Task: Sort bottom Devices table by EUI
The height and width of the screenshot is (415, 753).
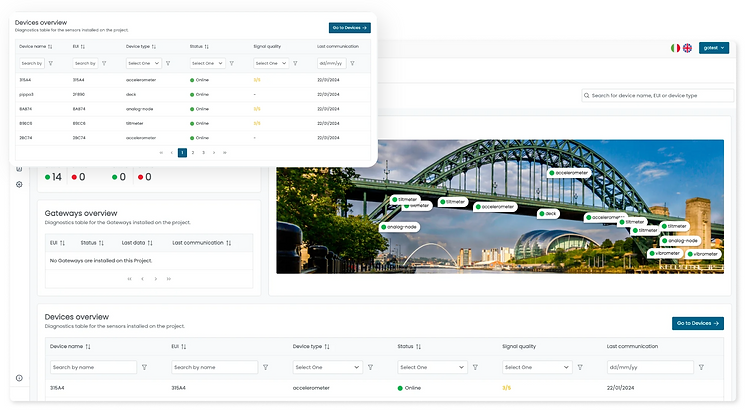Action: [x=184, y=346]
